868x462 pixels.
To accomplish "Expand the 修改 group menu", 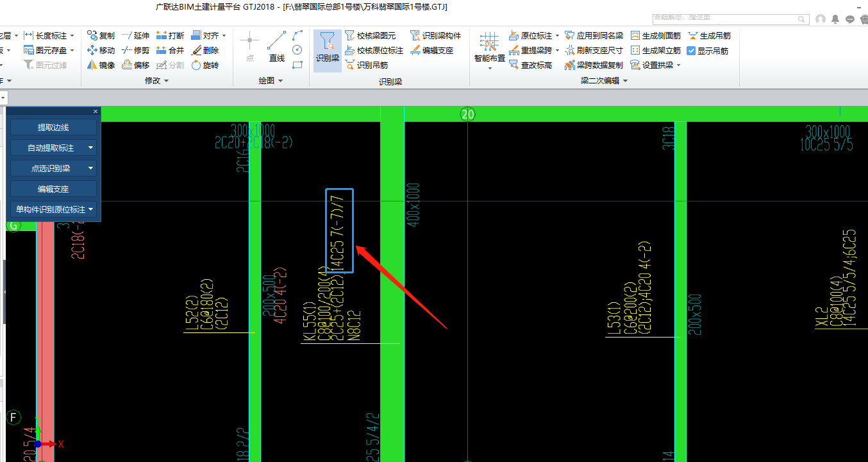I will 157,81.
